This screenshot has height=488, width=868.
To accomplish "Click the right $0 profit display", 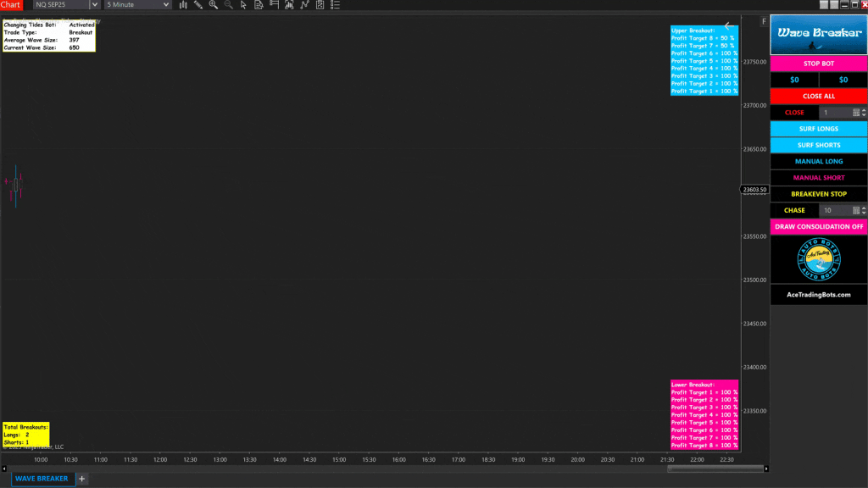I will click(843, 80).
